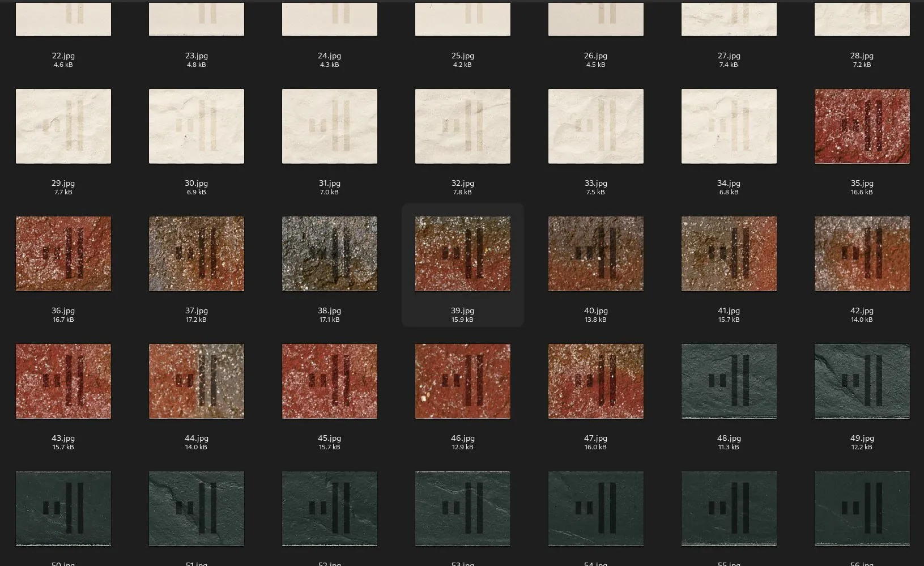Click the file name 22.jpg
Screen dimensions: 924x566
(63, 56)
